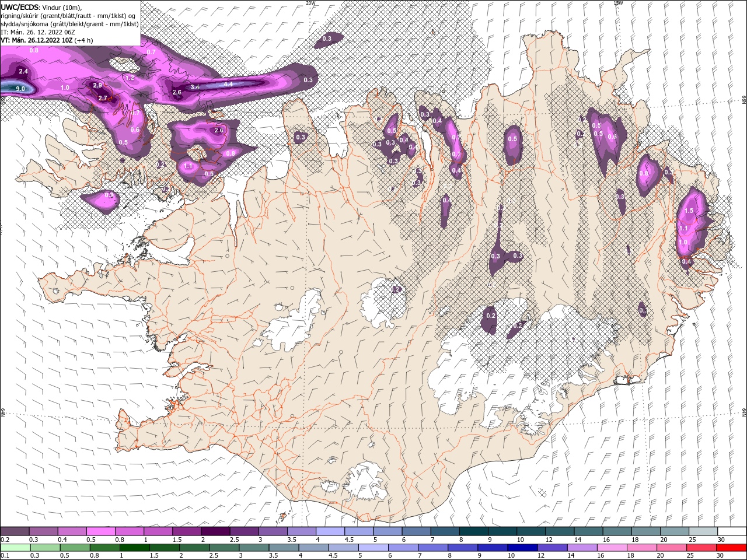Click top legend swatch between 14 and 16
Image resolution: width=747 pixels, height=560 pixels.
[589, 531]
